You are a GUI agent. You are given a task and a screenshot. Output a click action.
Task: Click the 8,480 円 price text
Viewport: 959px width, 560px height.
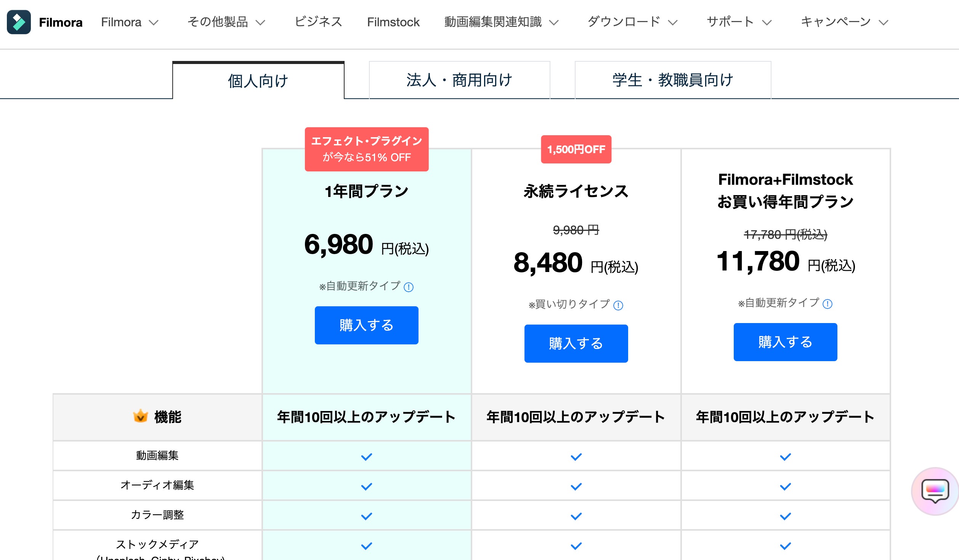[x=576, y=263]
